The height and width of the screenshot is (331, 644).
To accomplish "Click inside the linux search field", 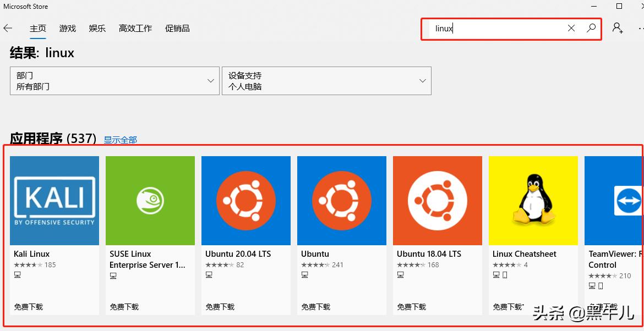I will pos(495,28).
